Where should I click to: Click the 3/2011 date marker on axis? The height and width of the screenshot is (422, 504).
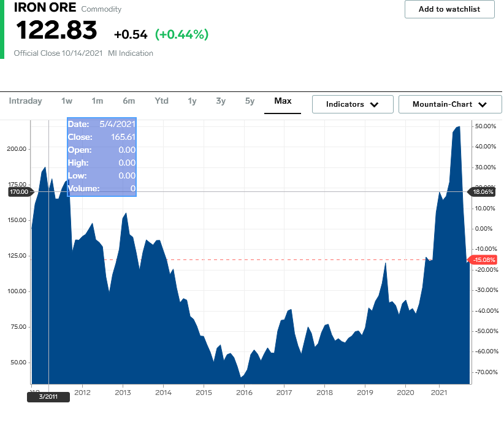[x=48, y=397]
